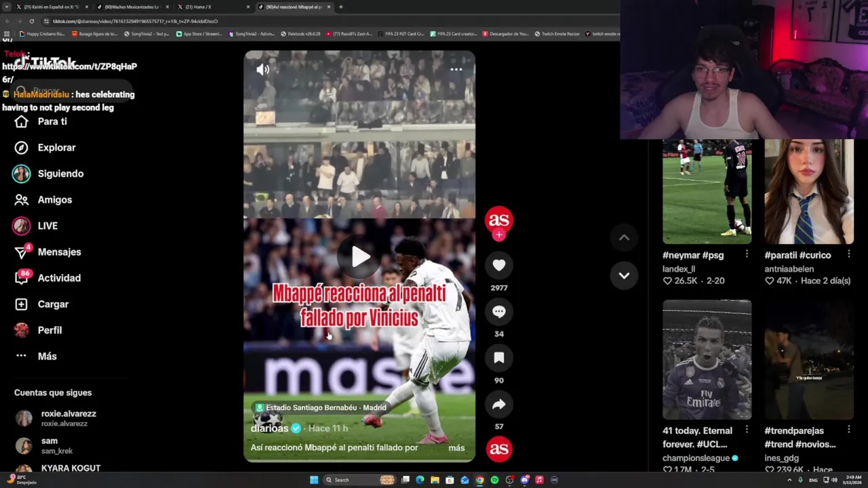Switch to the 'Kalshi en Español' browser tab

coord(51,7)
